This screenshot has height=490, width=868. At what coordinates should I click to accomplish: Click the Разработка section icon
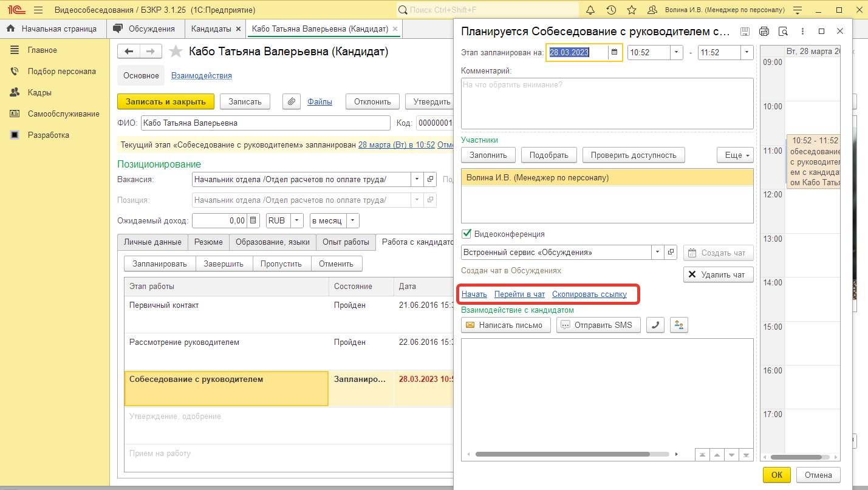[x=15, y=135]
